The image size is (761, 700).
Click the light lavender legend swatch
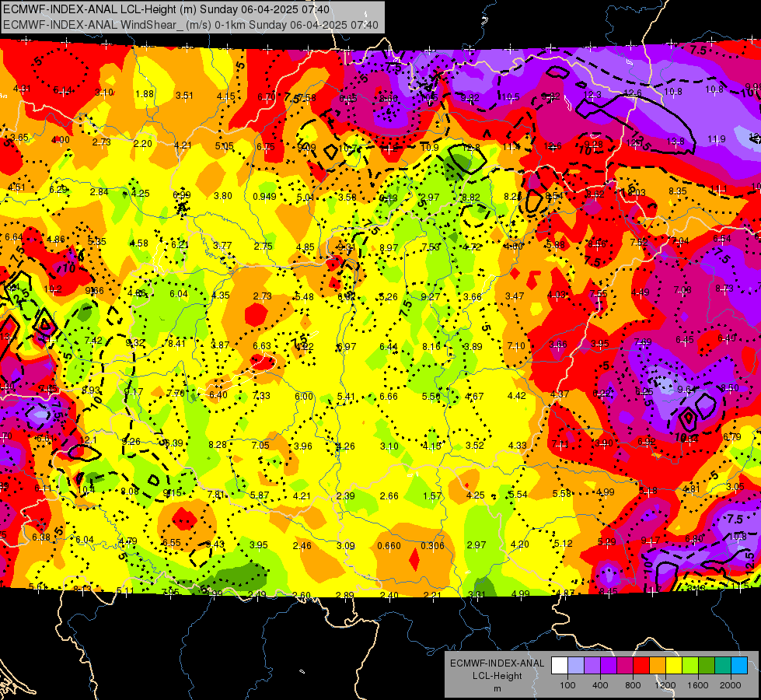(576, 666)
